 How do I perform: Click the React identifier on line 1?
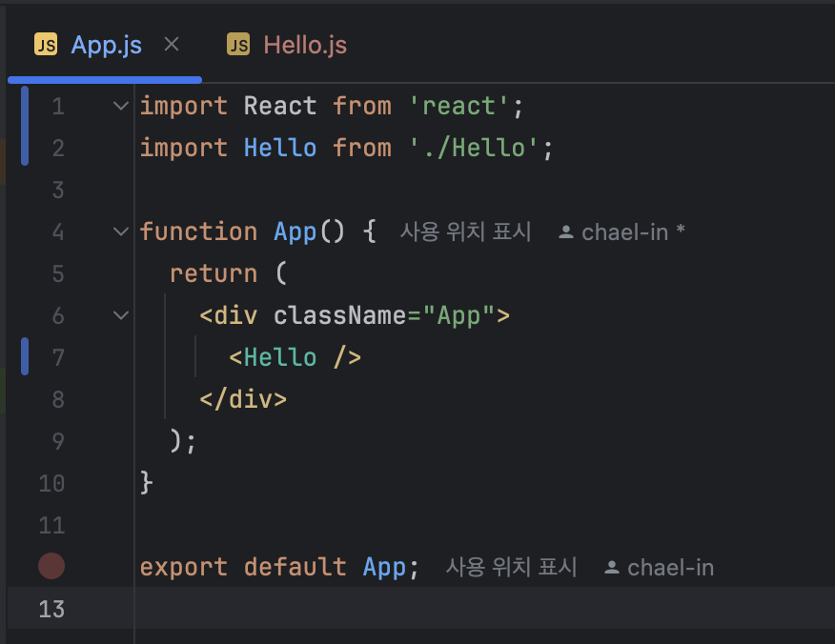(x=280, y=106)
